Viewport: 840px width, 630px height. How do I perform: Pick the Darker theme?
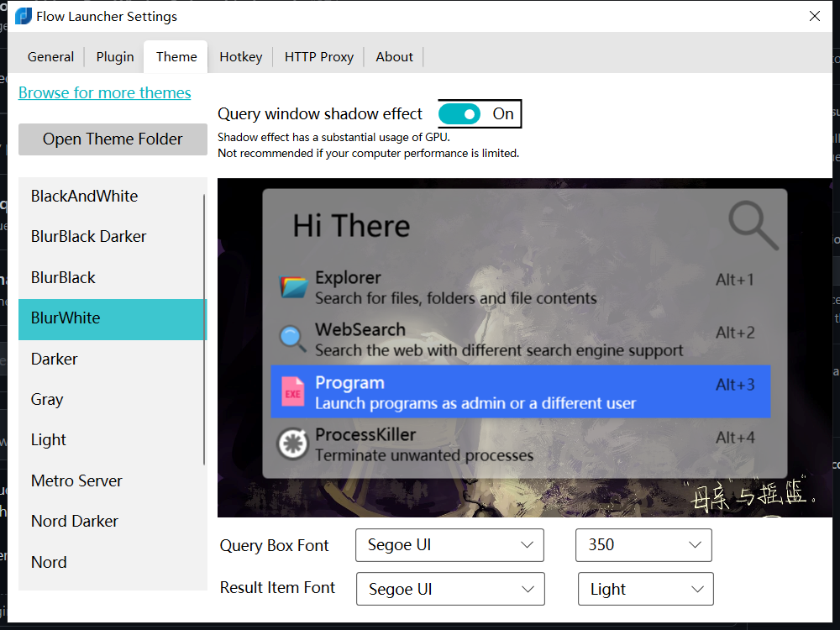(112, 359)
